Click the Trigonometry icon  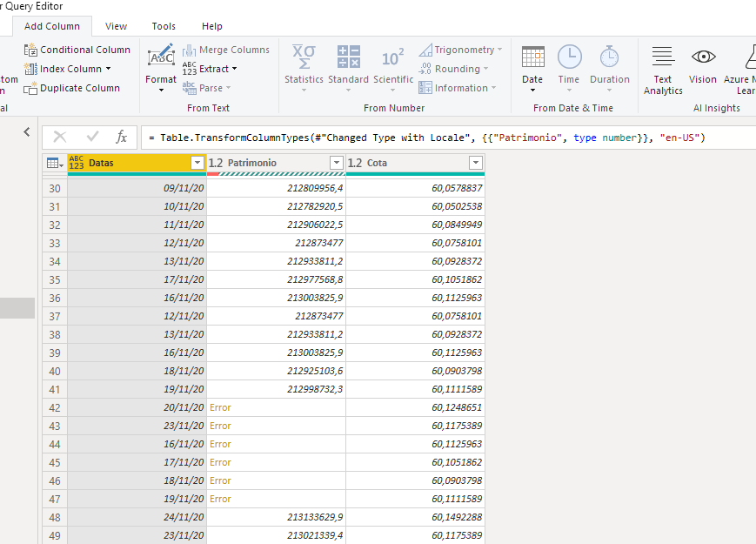tap(425, 50)
